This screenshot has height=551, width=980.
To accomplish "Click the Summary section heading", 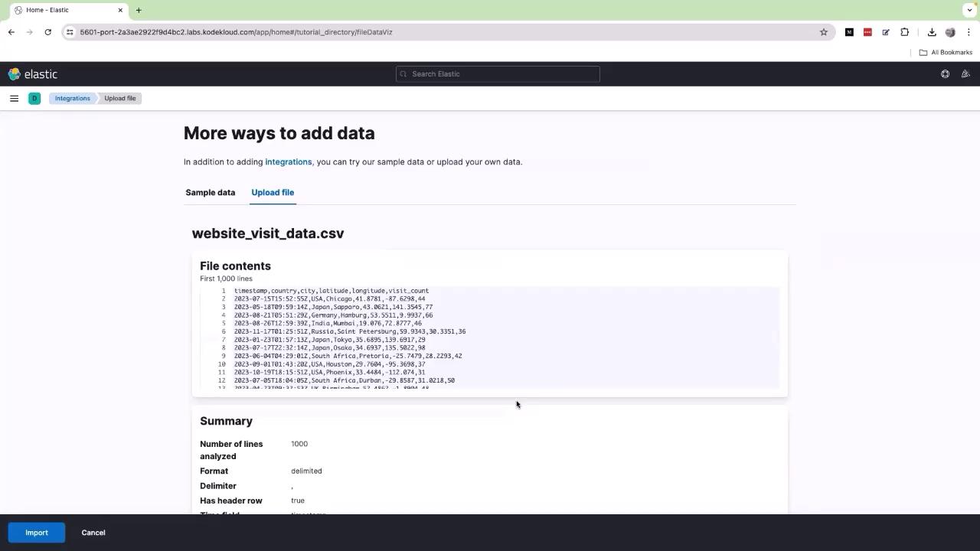I will coord(226,422).
